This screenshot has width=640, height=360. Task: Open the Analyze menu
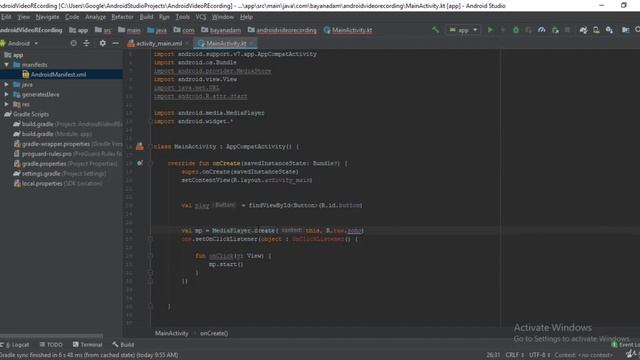[96, 17]
